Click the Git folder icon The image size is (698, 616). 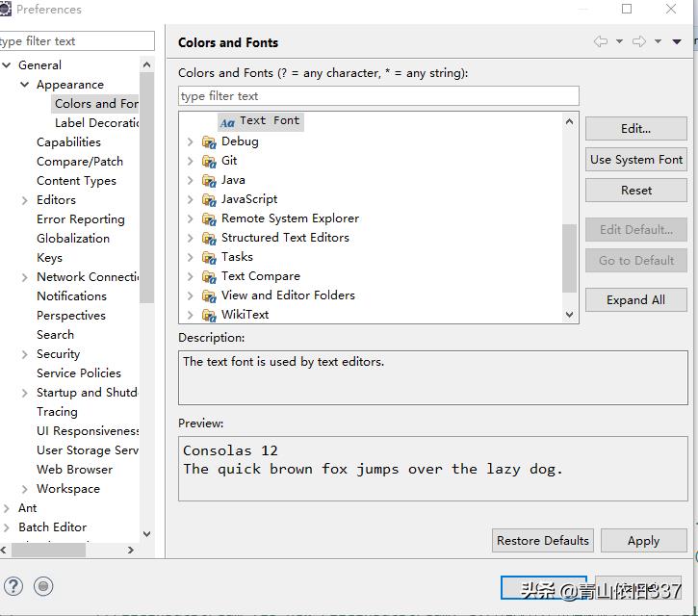tap(209, 161)
